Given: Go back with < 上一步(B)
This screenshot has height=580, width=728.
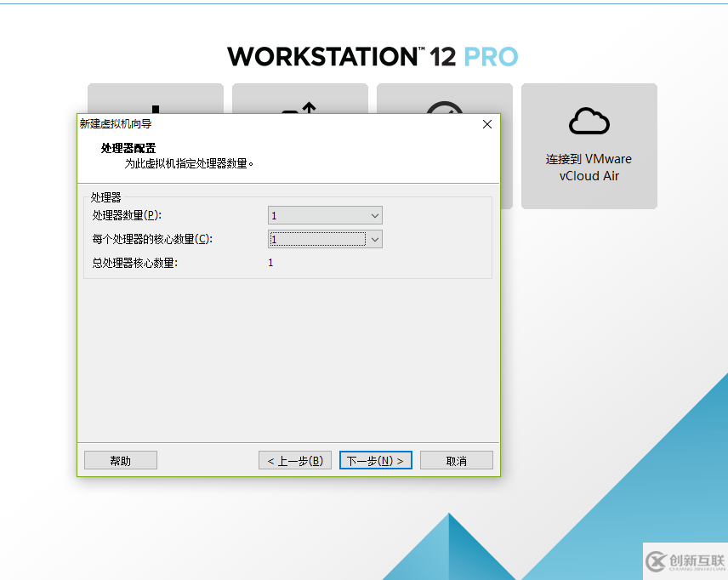Looking at the screenshot, I should (x=295, y=460).
